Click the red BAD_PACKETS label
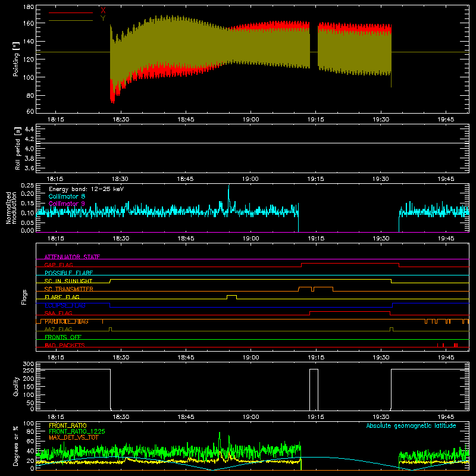 [x=65, y=345]
